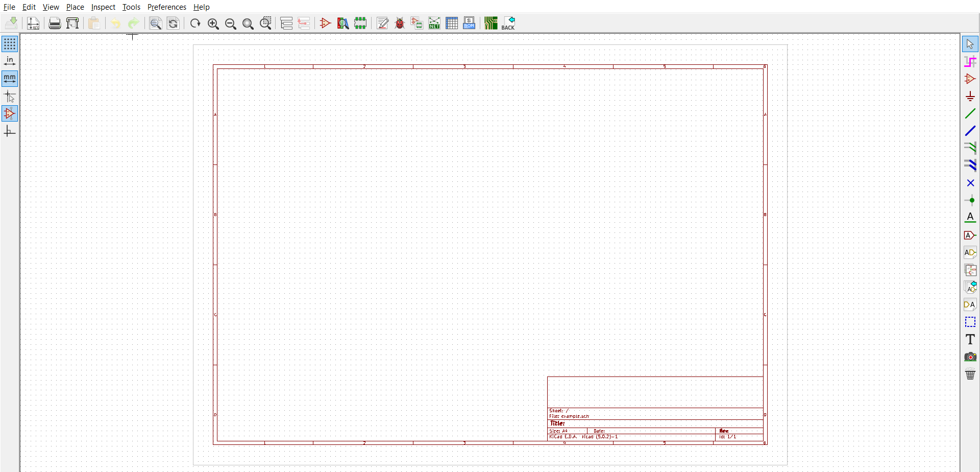This screenshot has width=980, height=472.
Task: Select the arrow selection tool
Action: tap(970, 44)
